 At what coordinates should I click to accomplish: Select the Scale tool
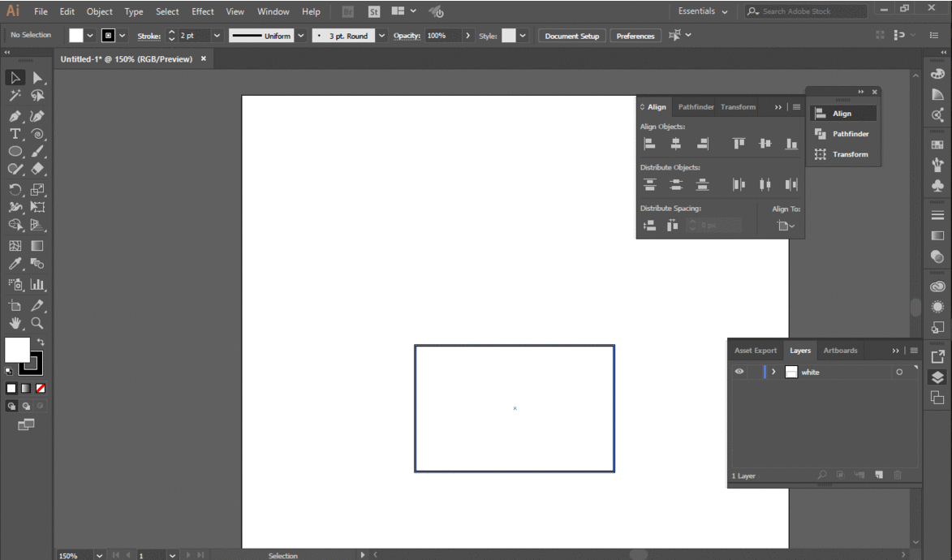coord(37,189)
